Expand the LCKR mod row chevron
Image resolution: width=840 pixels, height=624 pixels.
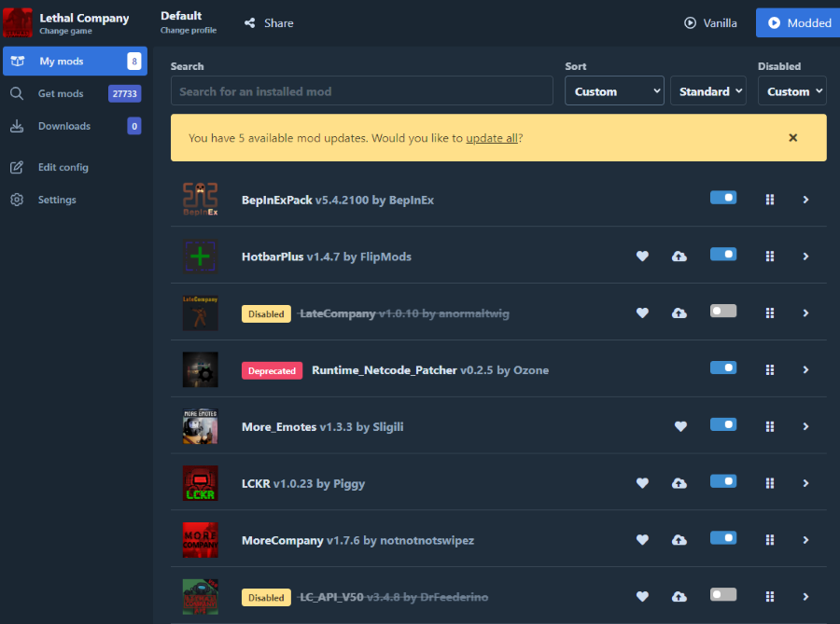[805, 483]
